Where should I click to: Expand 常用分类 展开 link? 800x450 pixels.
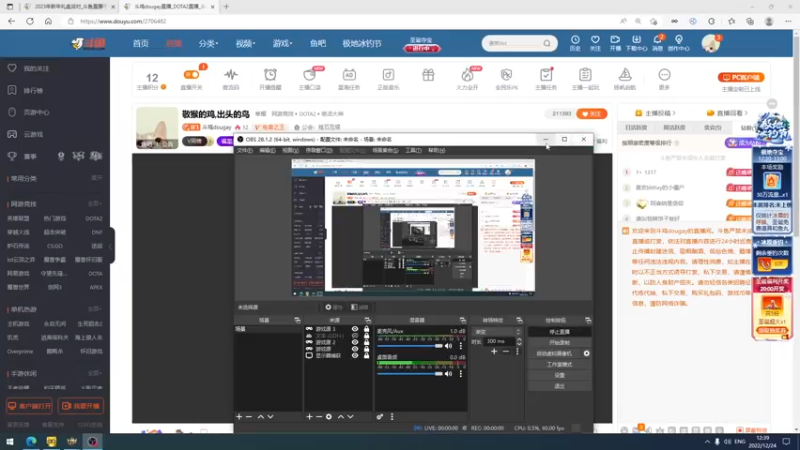pos(96,178)
